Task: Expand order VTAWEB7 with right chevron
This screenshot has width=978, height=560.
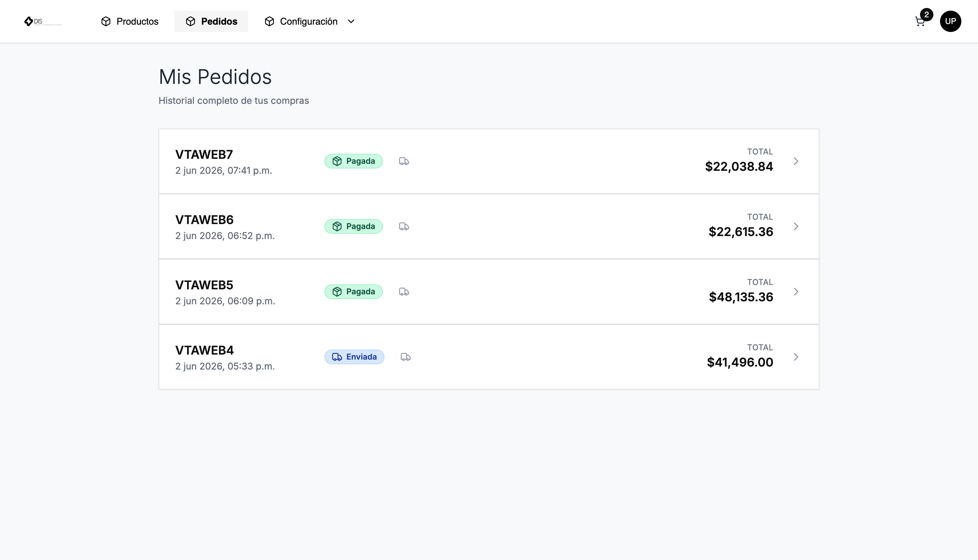Action: [796, 161]
